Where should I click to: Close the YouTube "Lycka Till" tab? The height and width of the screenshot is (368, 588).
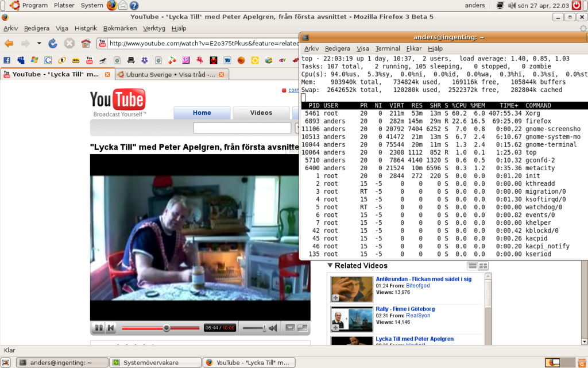click(x=107, y=74)
